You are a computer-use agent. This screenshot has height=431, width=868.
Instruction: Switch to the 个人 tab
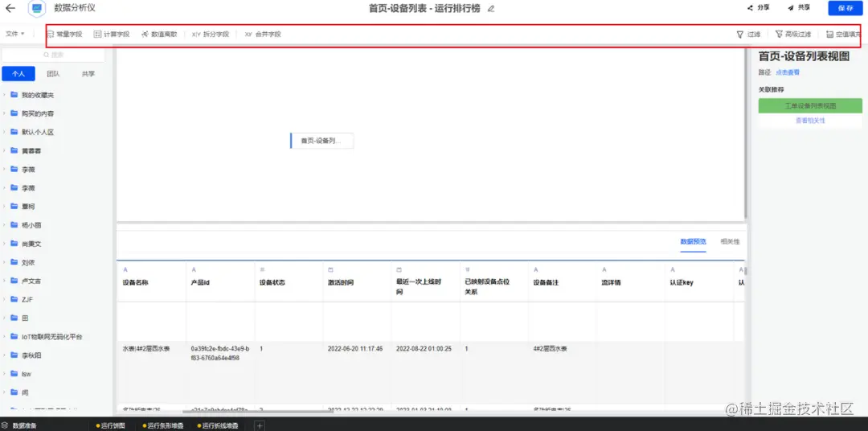pos(18,74)
